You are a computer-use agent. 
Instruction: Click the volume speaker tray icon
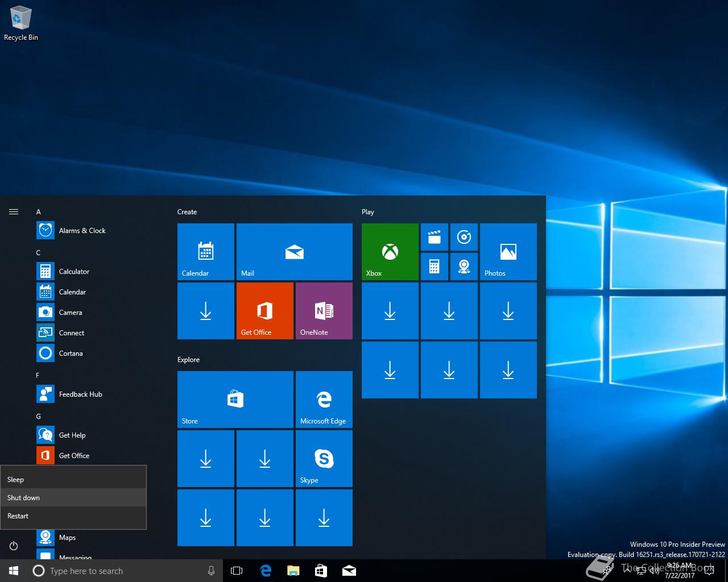pyautogui.click(x=654, y=571)
